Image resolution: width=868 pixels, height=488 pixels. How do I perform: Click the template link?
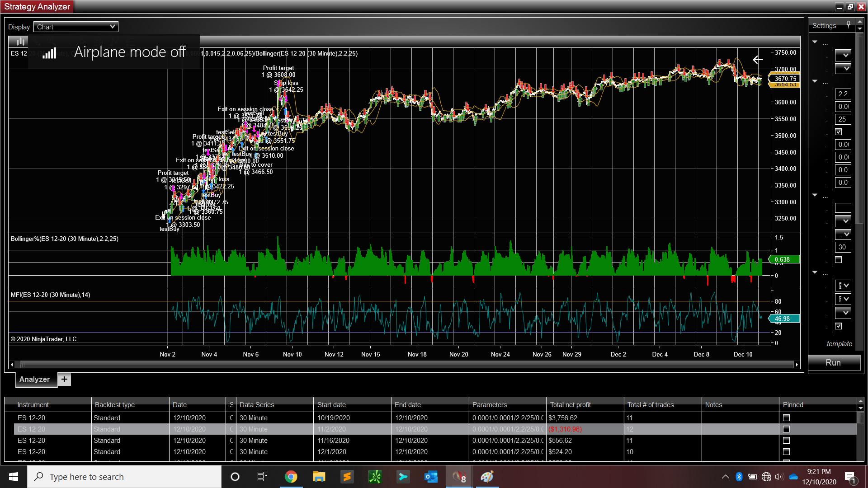click(839, 344)
